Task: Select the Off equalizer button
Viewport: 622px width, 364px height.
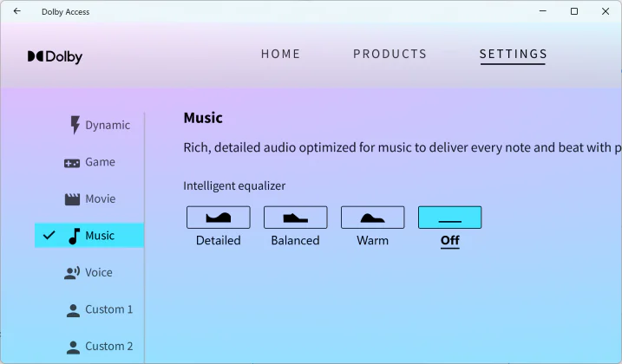Action: click(450, 218)
